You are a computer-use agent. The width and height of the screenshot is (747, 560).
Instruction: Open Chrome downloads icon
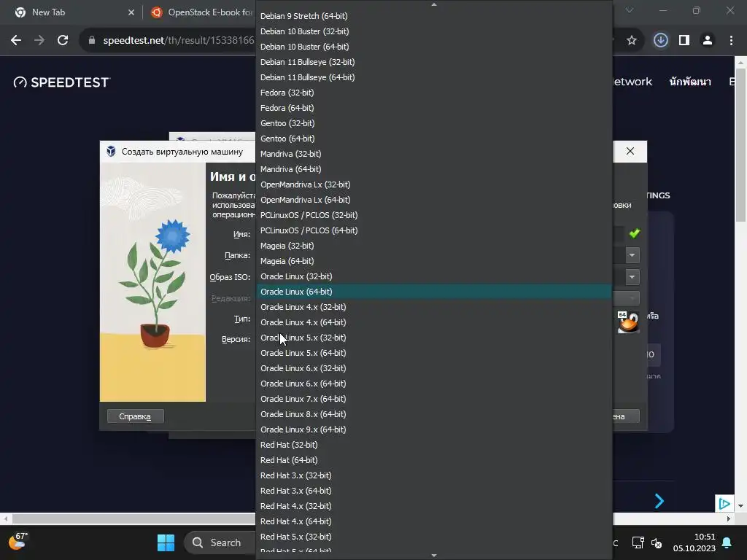point(660,41)
